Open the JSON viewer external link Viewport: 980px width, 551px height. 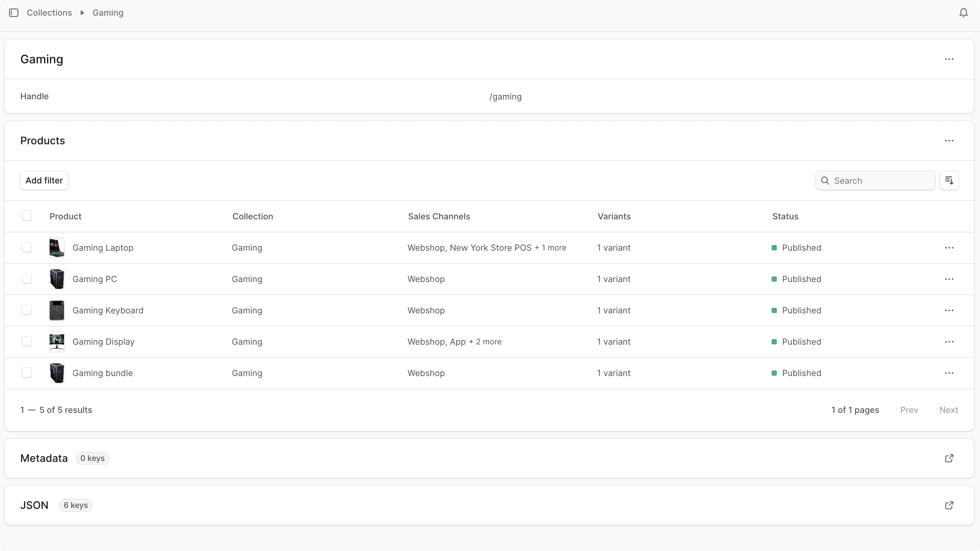[949, 505]
